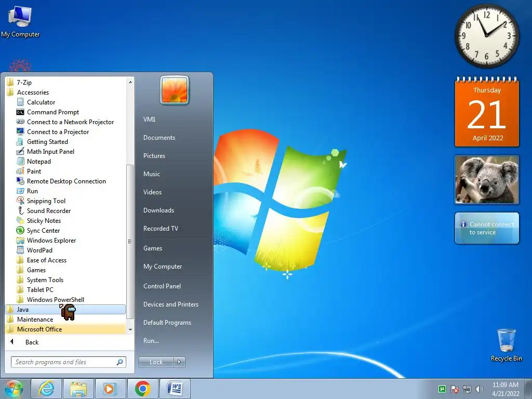The height and width of the screenshot is (399, 532).
Task: Open Music from Start menu
Action: point(151,174)
